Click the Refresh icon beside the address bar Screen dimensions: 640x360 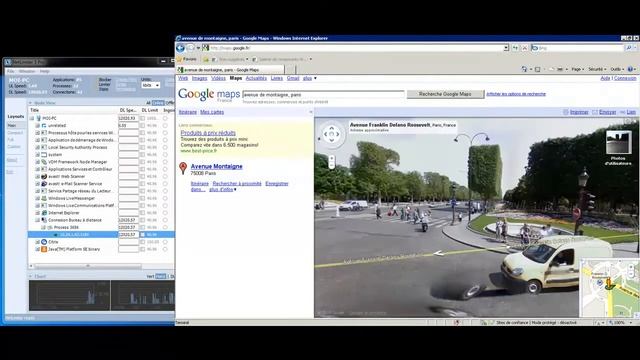[516, 48]
